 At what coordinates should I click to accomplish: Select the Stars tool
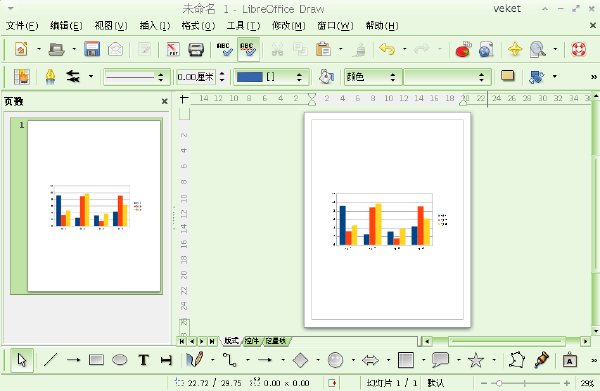pos(476,360)
